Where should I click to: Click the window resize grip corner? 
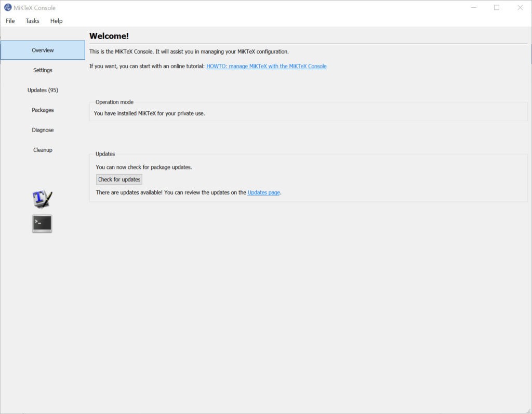click(x=528, y=411)
